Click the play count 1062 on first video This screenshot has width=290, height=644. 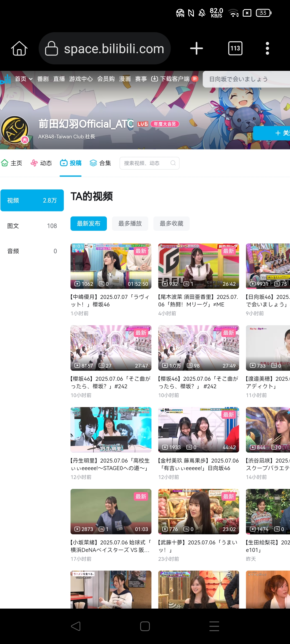(84, 284)
